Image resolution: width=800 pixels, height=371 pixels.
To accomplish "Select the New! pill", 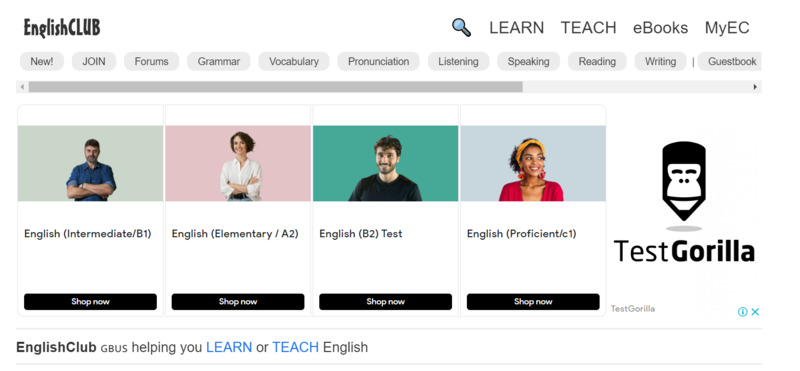I will click(42, 61).
